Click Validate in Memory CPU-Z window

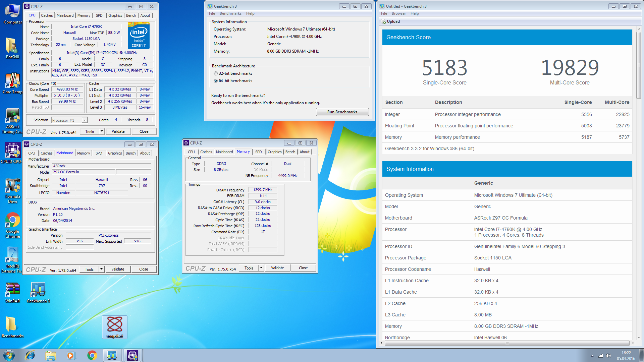[x=277, y=268]
